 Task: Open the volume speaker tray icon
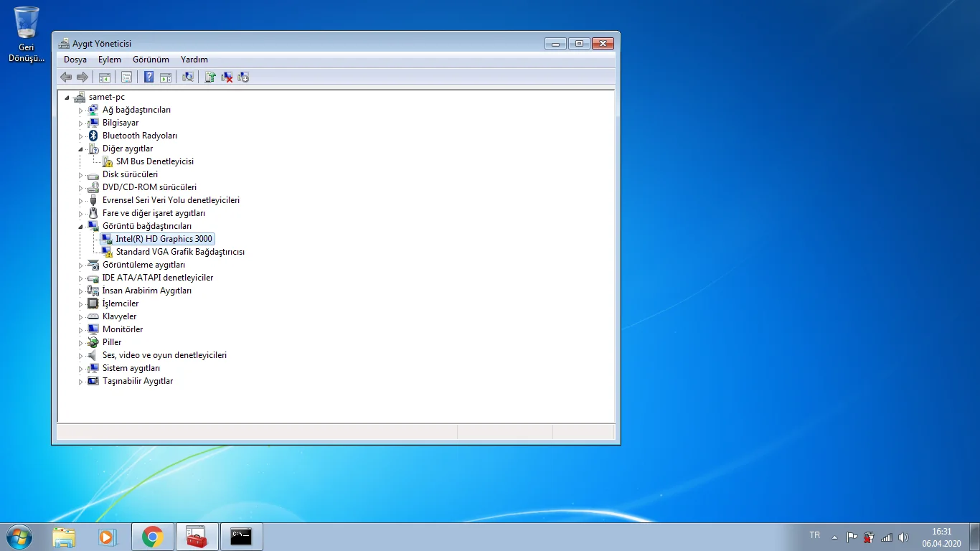pos(903,537)
